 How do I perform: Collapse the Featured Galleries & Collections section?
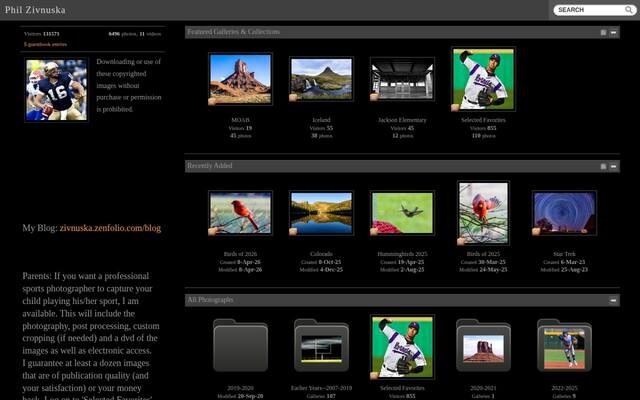click(x=613, y=32)
